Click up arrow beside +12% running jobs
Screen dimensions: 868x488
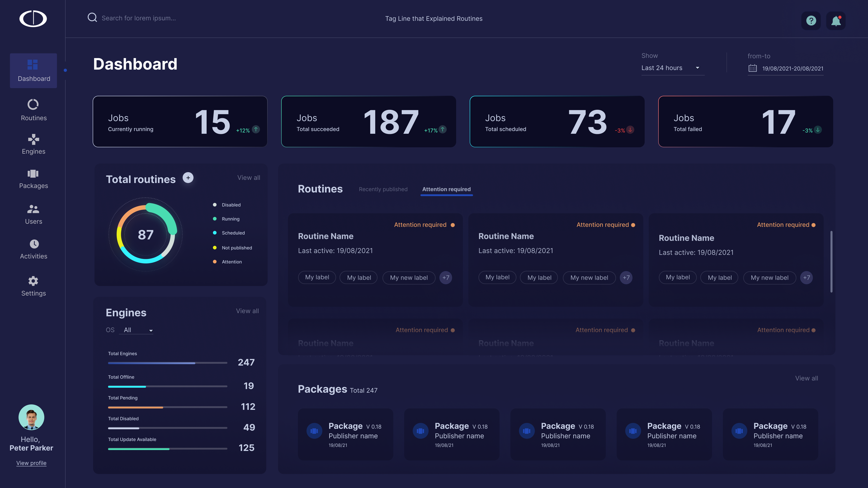[x=256, y=129]
